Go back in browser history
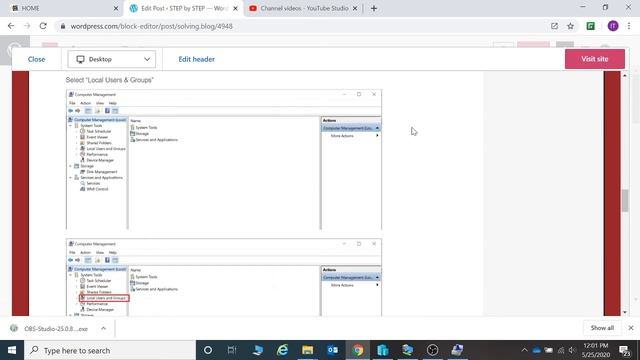640x360 pixels. click(x=11, y=26)
